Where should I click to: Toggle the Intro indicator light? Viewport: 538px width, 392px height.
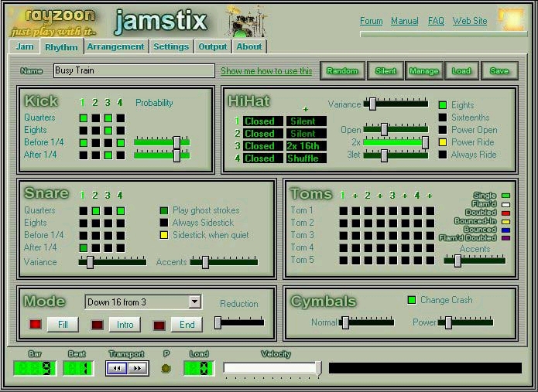pos(98,325)
